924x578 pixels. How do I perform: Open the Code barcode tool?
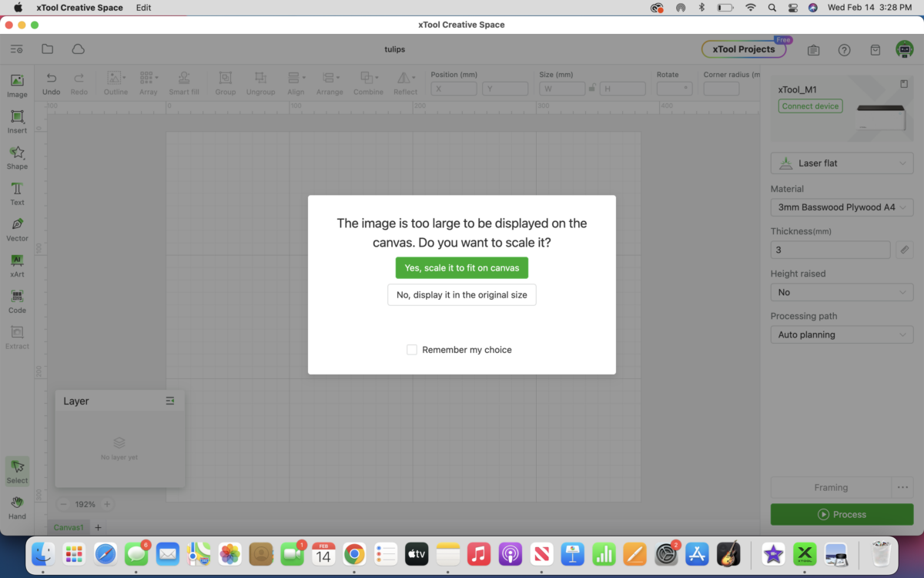tap(17, 301)
